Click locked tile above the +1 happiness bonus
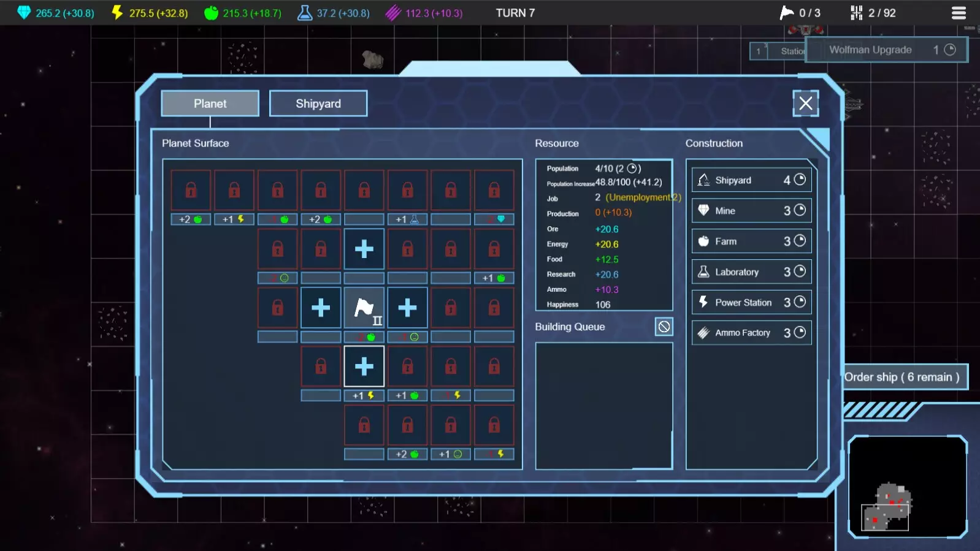This screenshot has width=980, height=551. pos(451,425)
